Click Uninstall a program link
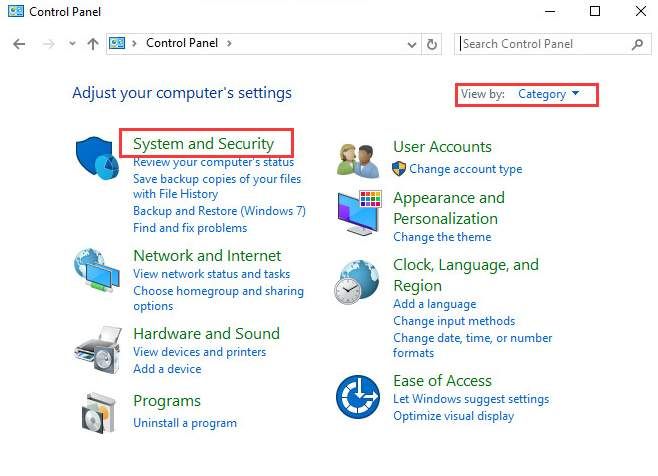Screen dimensions: 658x476 [x=185, y=423]
